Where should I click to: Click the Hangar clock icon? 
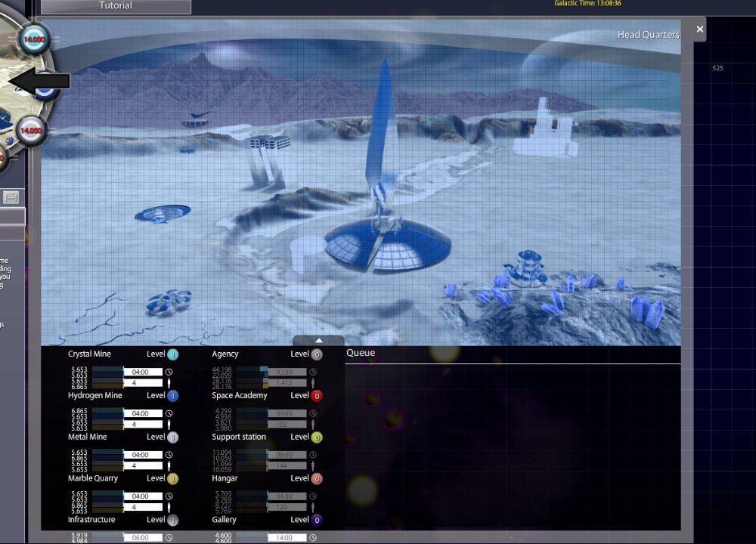point(313,496)
